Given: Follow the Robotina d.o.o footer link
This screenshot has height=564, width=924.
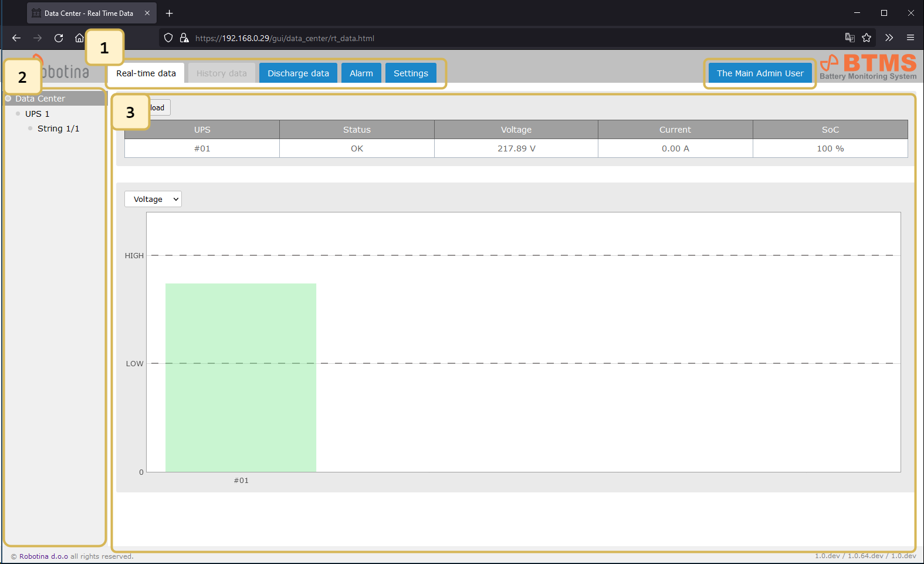Looking at the screenshot, I should pyautogui.click(x=43, y=556).
